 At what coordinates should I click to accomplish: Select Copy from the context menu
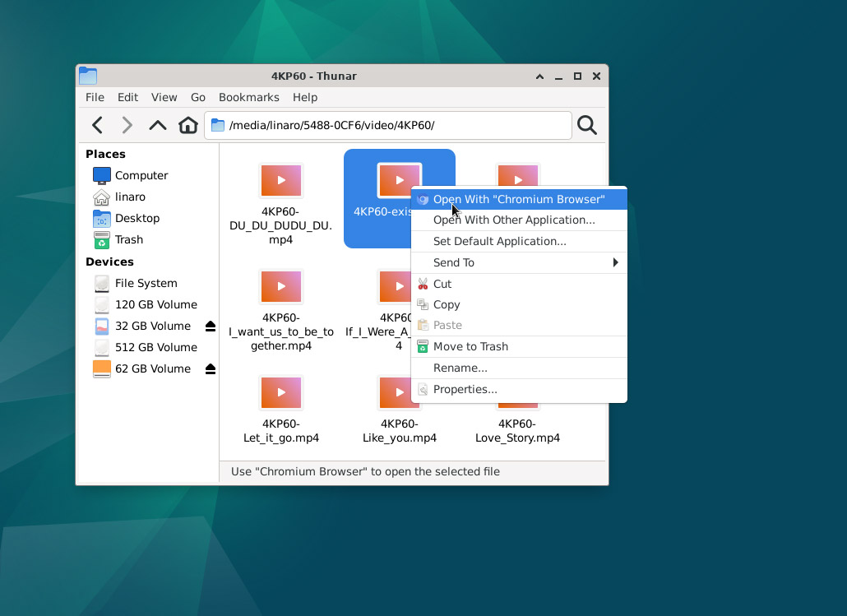point(447,304)
